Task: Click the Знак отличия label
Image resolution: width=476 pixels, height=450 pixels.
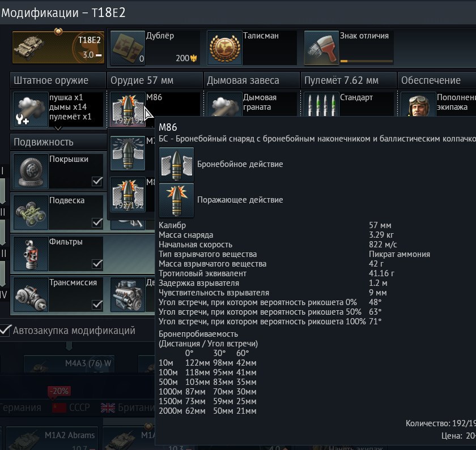Action: 364,36
